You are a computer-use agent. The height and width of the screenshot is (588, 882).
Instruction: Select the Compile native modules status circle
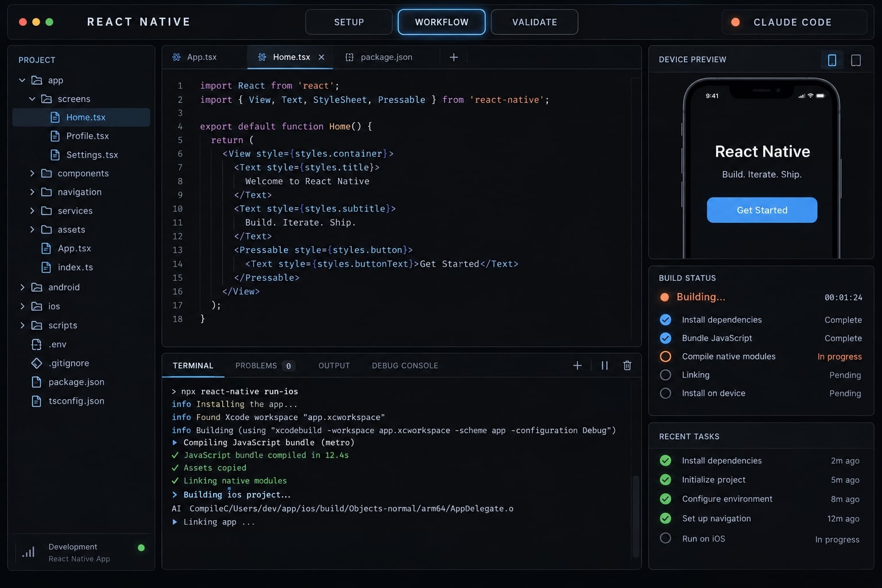tap(666, 357)
